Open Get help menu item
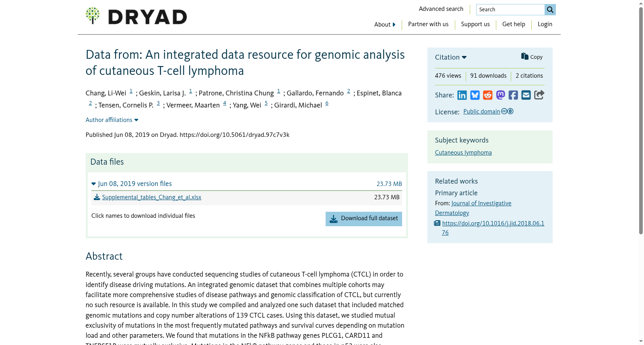 [514, 24]
